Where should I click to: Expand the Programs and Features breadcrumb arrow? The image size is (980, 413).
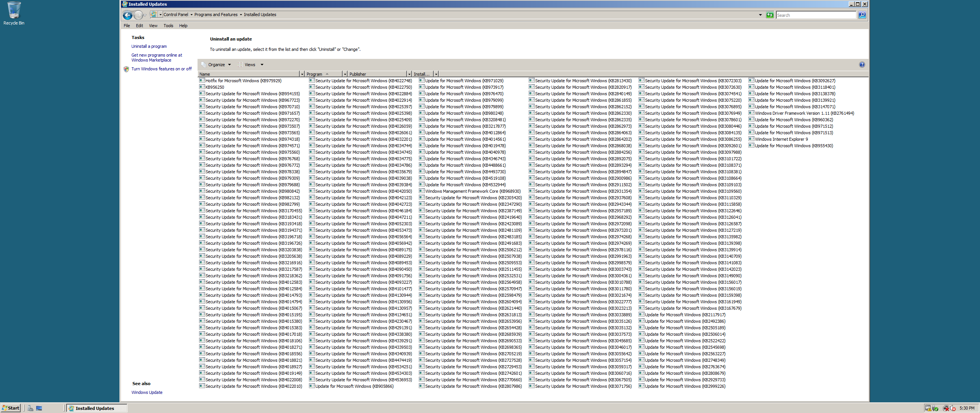point(241,15)
